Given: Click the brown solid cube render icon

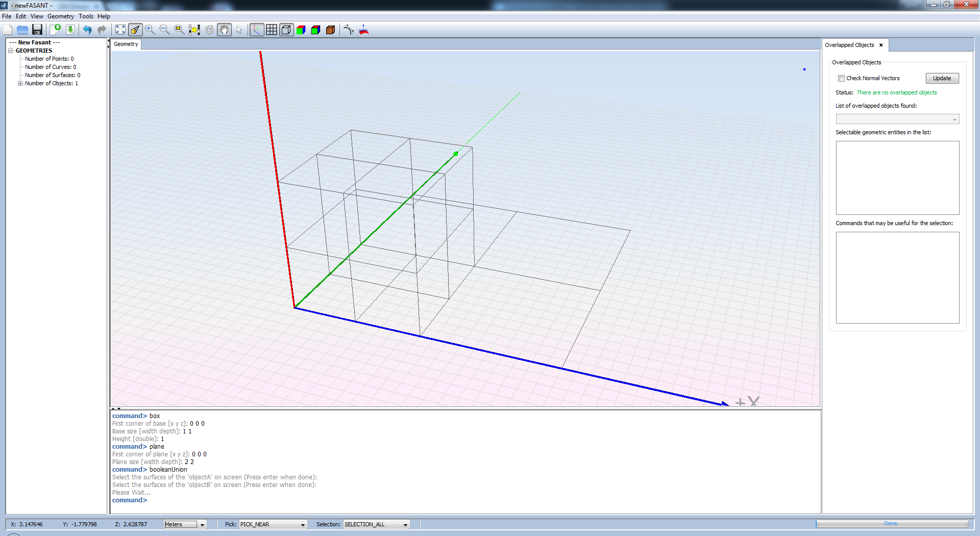Looking at the screenshot, I should point(330,30).
